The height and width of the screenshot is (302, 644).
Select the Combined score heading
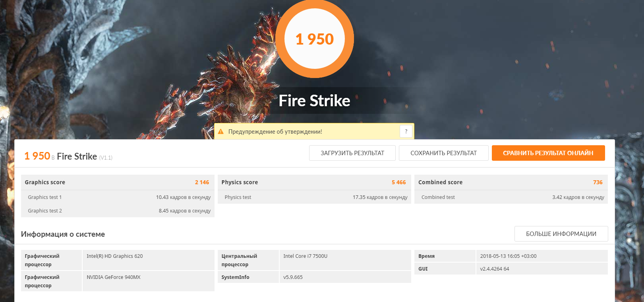(440, 182)
